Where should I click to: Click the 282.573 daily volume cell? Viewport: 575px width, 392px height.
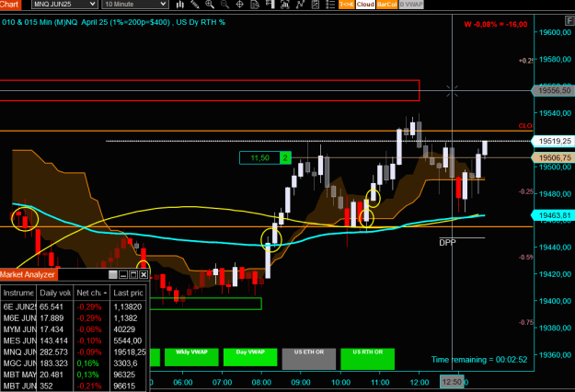(x=54, y=352)
